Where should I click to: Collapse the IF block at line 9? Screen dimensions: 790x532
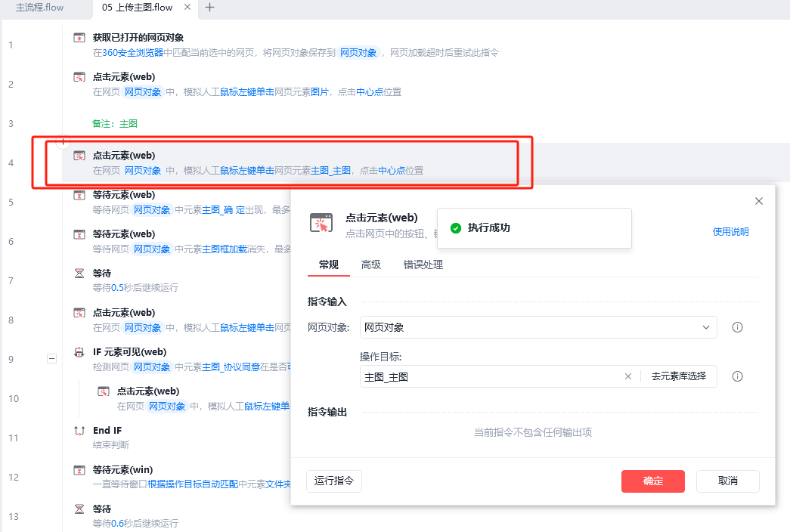tap(51, 359)
